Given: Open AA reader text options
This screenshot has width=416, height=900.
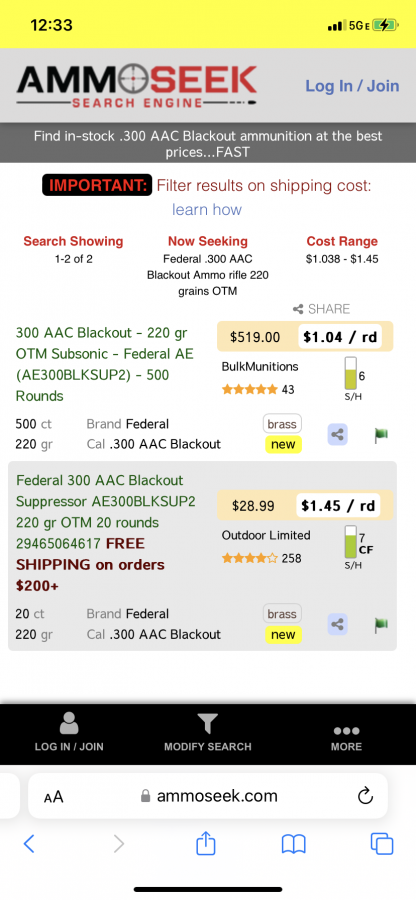Looking at the screenshot, I should pyautogui.click(x=53, y=797).
